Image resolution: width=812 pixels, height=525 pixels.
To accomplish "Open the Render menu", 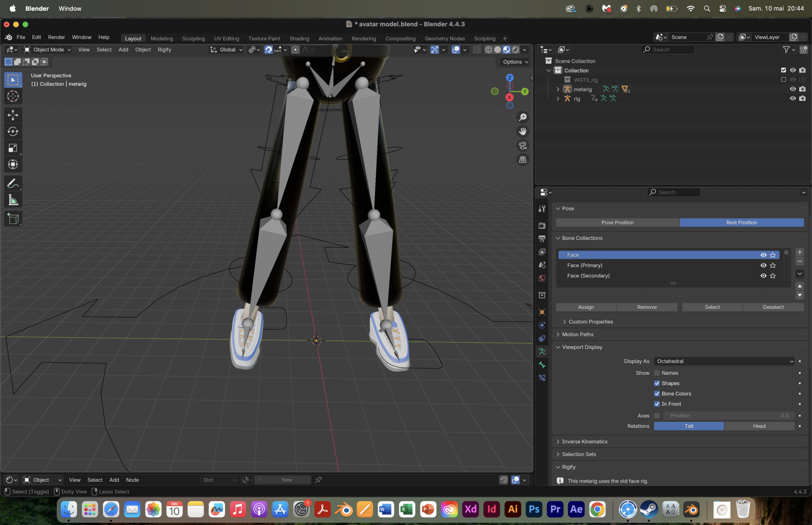I will [x=56, y=37].
